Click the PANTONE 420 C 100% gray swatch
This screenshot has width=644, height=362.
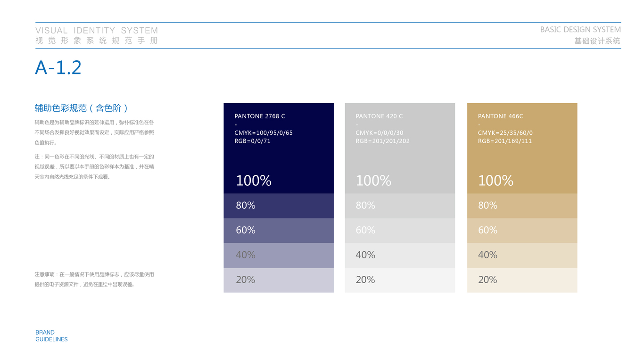[x=400, y=148]
